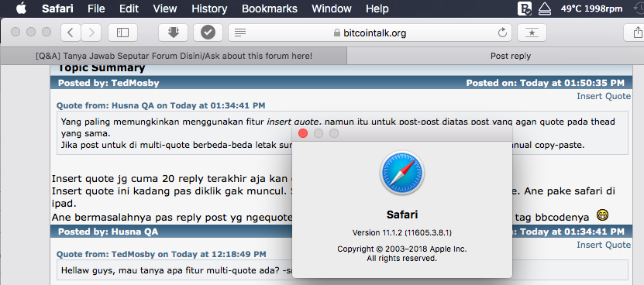Open the Bookmarks menu
Screen dimensions: 644x285
(x=270, y=9)
